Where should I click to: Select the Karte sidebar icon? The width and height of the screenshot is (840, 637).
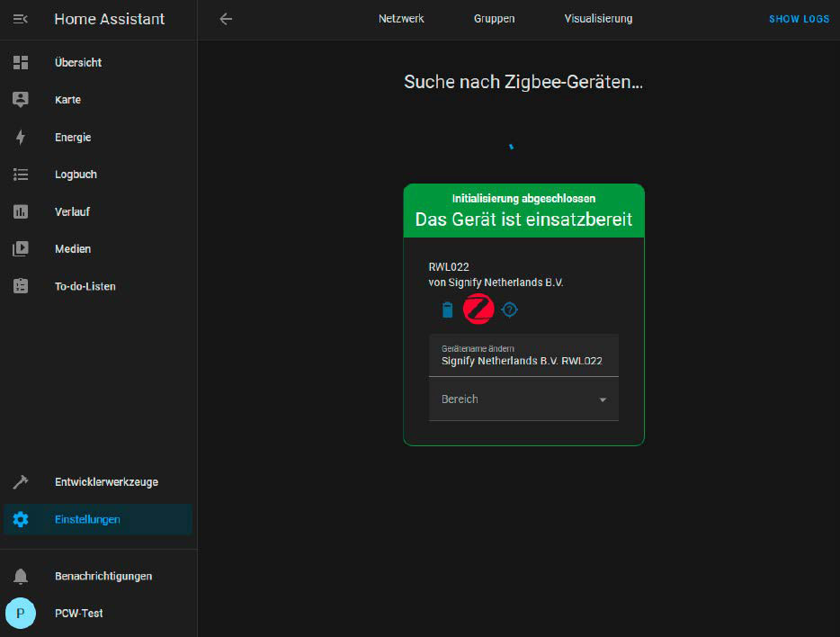(20, 99)
